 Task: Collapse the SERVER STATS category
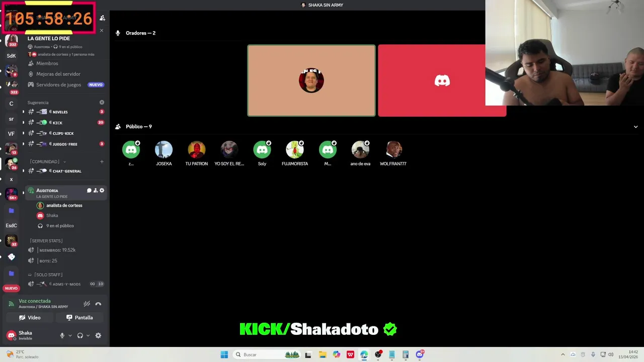[46, 241]
